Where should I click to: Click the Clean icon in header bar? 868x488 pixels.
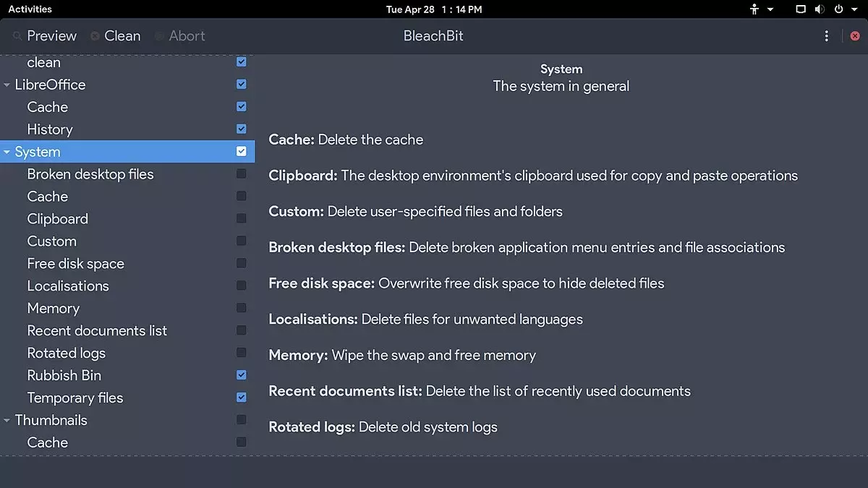click(x=95, y=36)
